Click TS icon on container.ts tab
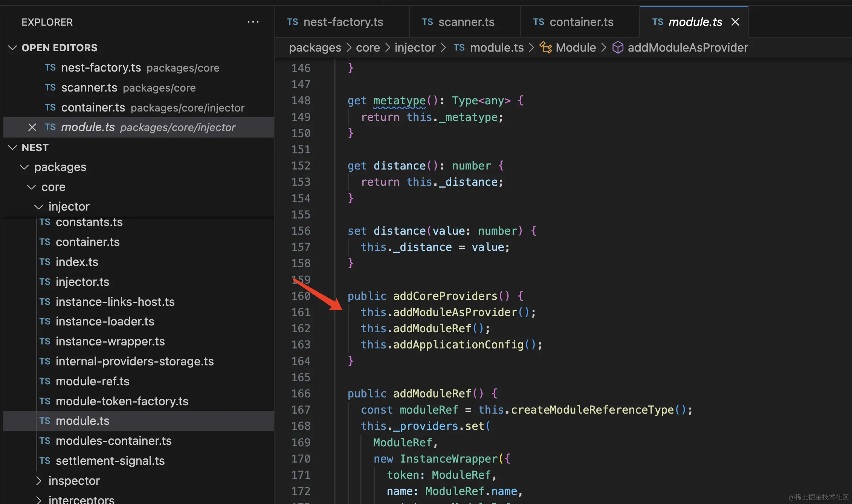Image resolution: width=852 pixels, height=504 pixels. pos(539,22)
